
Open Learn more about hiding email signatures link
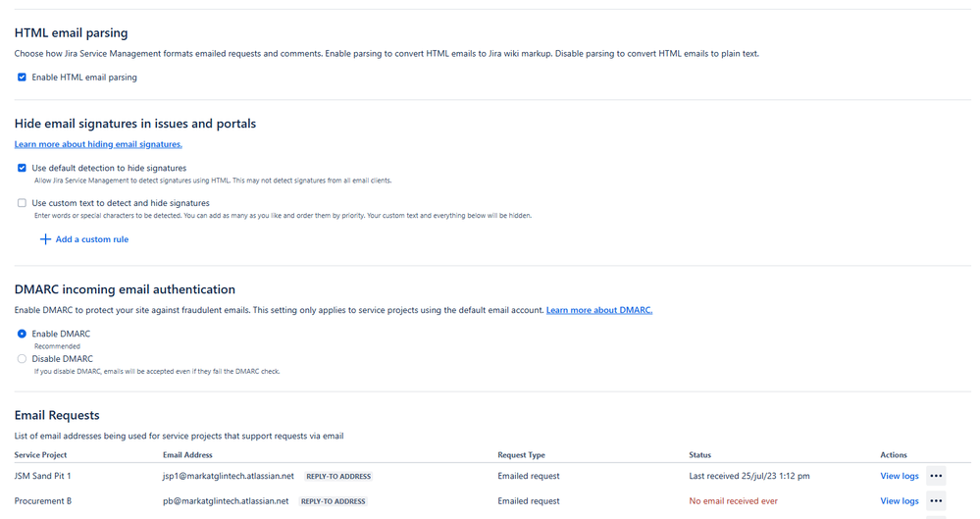click(x=98, y=144)
